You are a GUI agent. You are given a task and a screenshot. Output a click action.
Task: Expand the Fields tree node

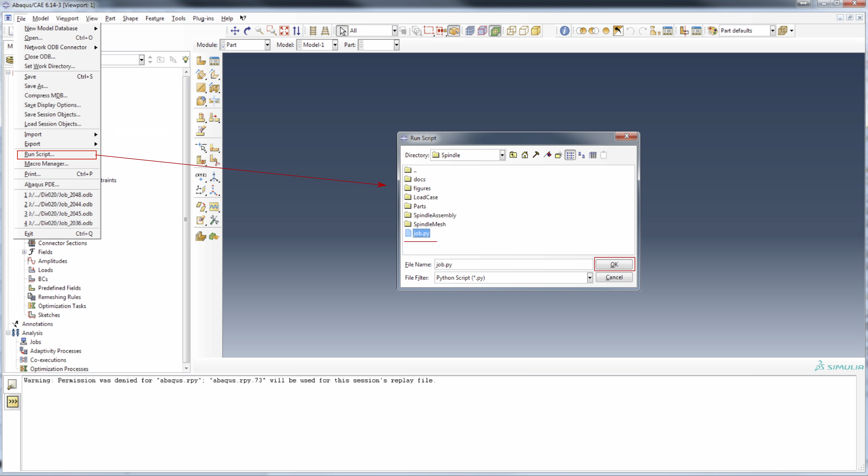point(24,252)
